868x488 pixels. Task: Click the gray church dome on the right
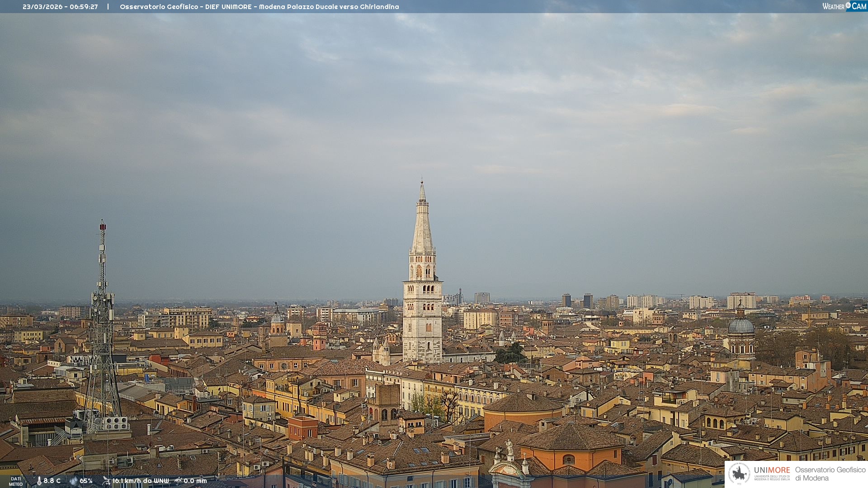(x=741, y=326)
